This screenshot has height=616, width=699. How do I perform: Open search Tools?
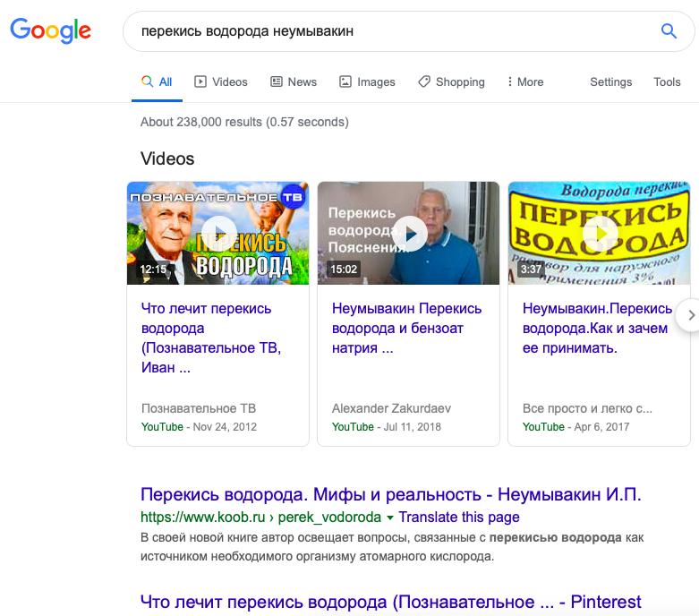tap(667, 82)
